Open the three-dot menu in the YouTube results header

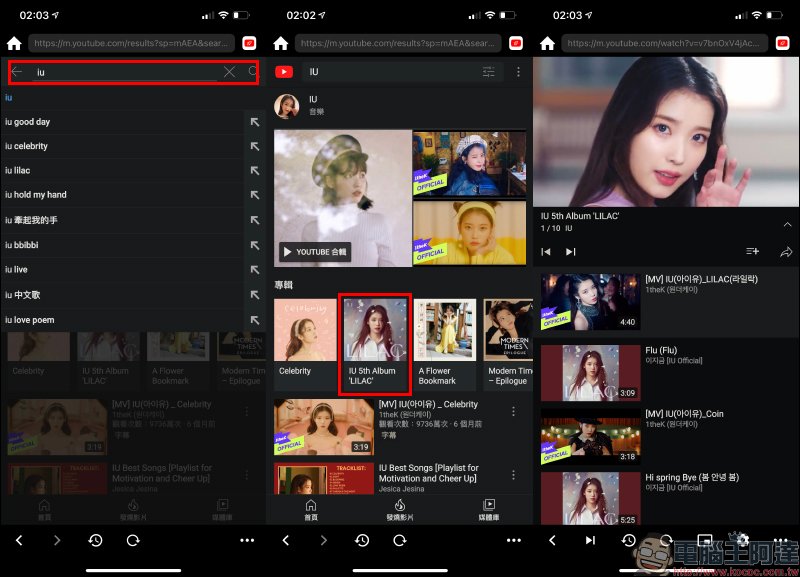click(x=518, y=72)
